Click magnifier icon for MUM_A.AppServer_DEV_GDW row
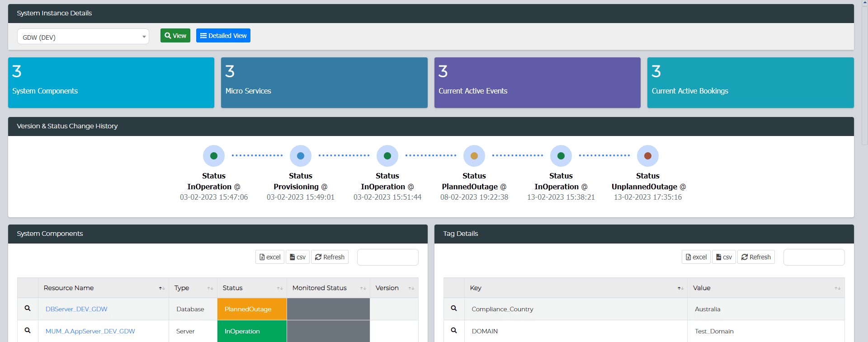The image size is (868, 342). [28, 330]
